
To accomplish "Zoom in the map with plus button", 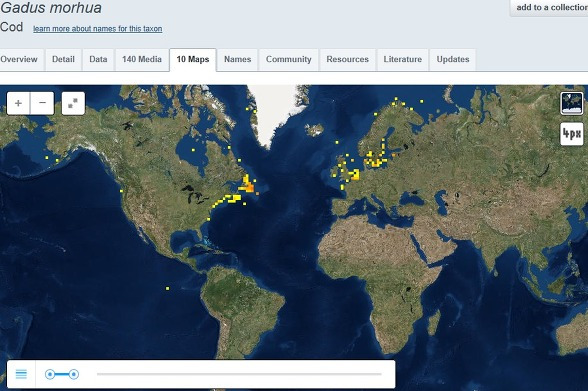I will point(18,103).
